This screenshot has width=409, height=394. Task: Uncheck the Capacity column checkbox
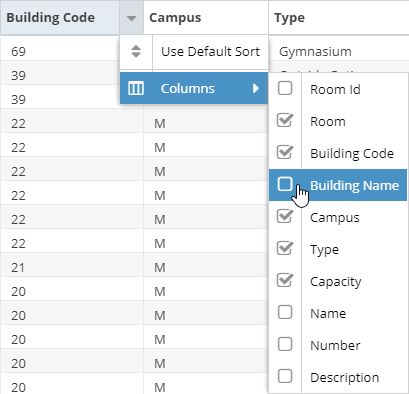(285, 280)
